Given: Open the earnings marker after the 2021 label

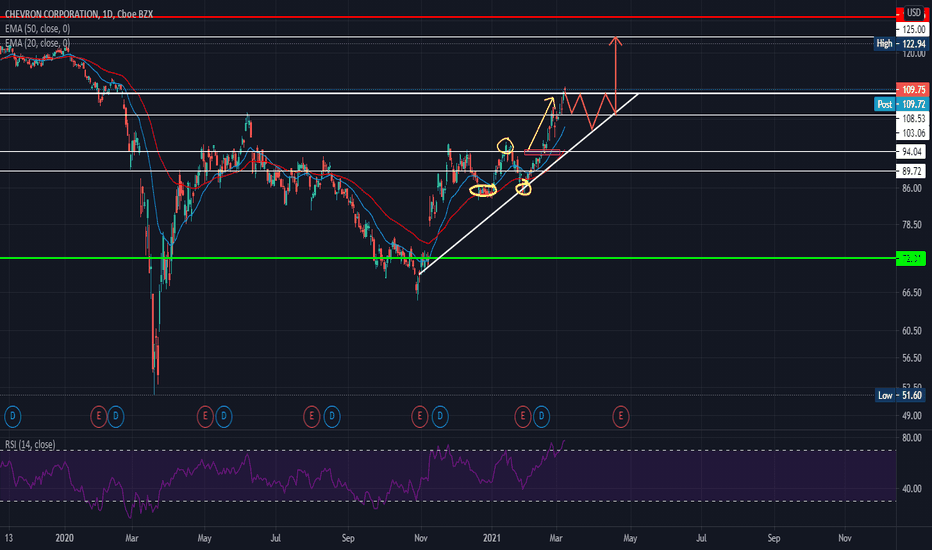Looking at the screenshot, I should click(522, 416).
